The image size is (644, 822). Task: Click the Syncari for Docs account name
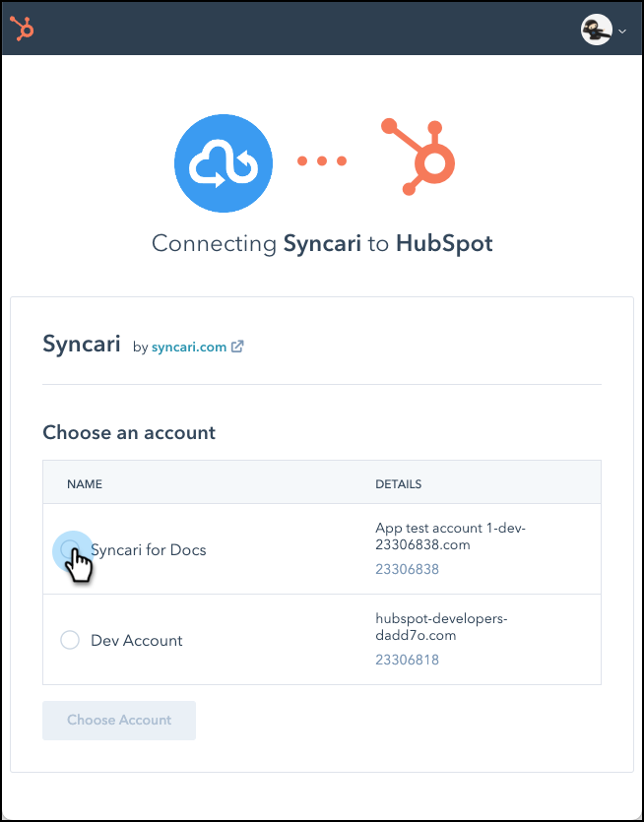(x=149, y=550)
